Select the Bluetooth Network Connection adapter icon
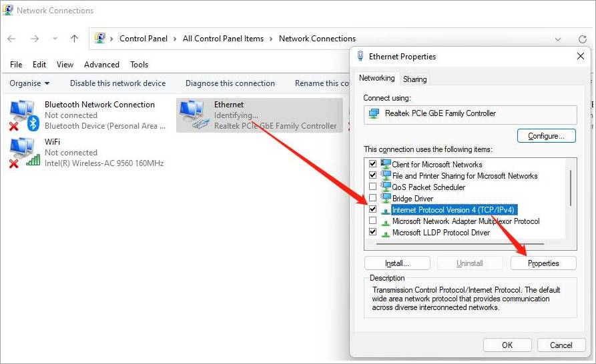Viewport: 596px width, 364px height. (x=23, y=115)
